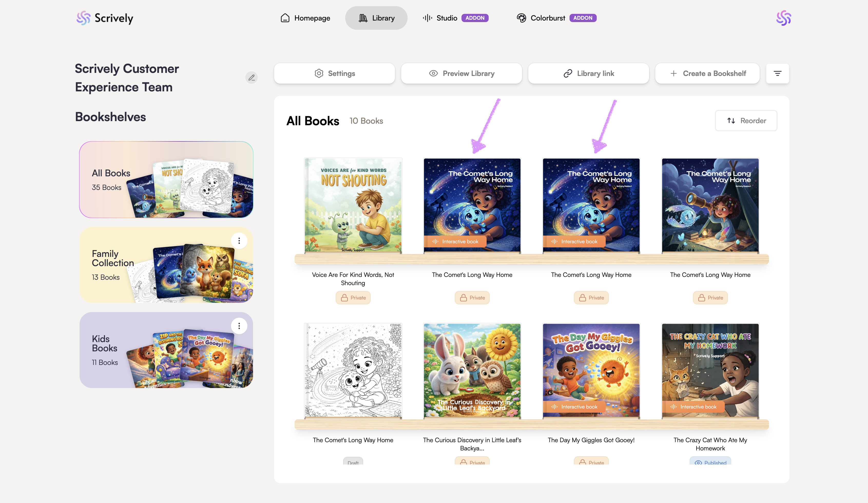This screenshot has height=503, width=868.
Task: Click Create a Bookshelf
Action: [708, 73]
